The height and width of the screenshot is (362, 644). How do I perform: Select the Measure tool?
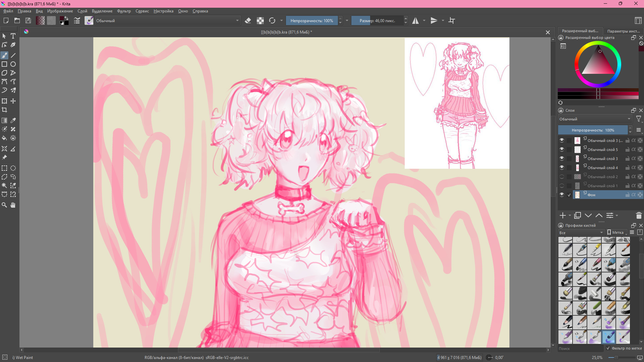(13, 149)
